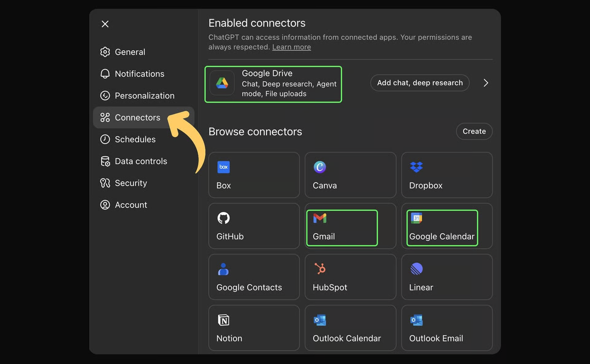Click the Dropbox connector icon
Screen dimensions: 590x364
[416, 167]
